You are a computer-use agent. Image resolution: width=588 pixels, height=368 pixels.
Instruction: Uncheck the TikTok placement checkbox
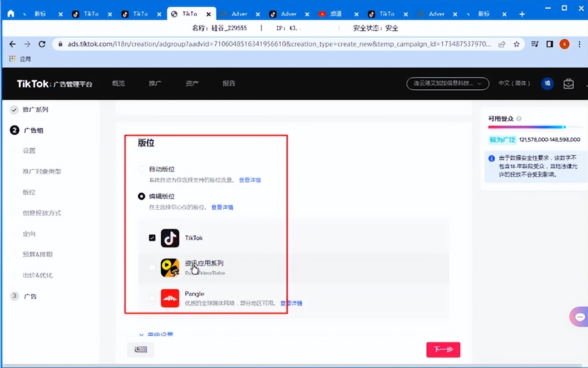(x=152, y=238)
